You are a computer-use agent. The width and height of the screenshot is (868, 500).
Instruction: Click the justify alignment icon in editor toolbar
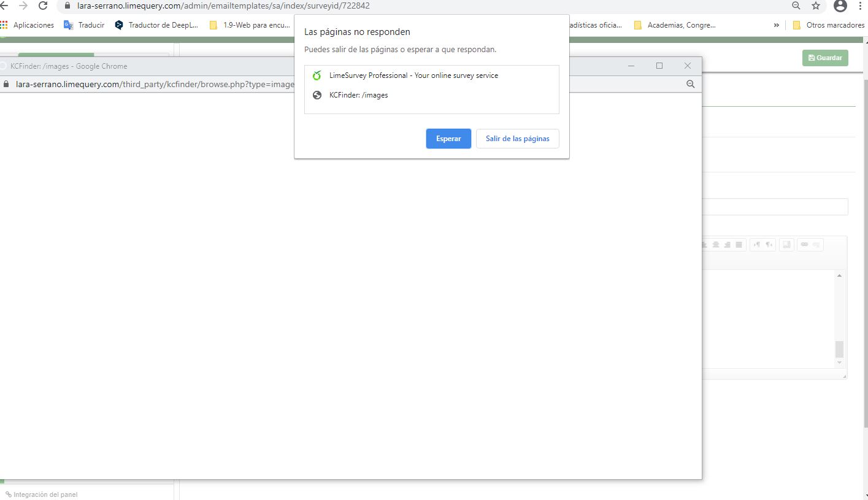739,245
